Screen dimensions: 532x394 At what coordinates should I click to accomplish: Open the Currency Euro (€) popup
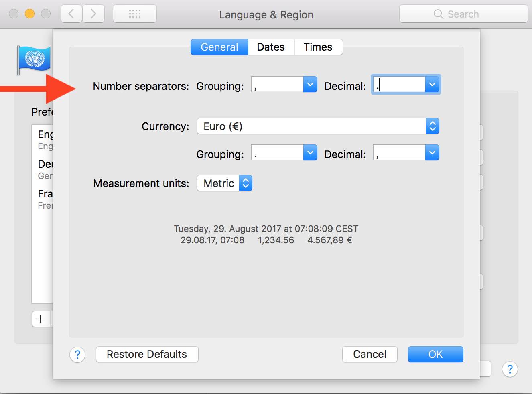(x=318, y=126)
